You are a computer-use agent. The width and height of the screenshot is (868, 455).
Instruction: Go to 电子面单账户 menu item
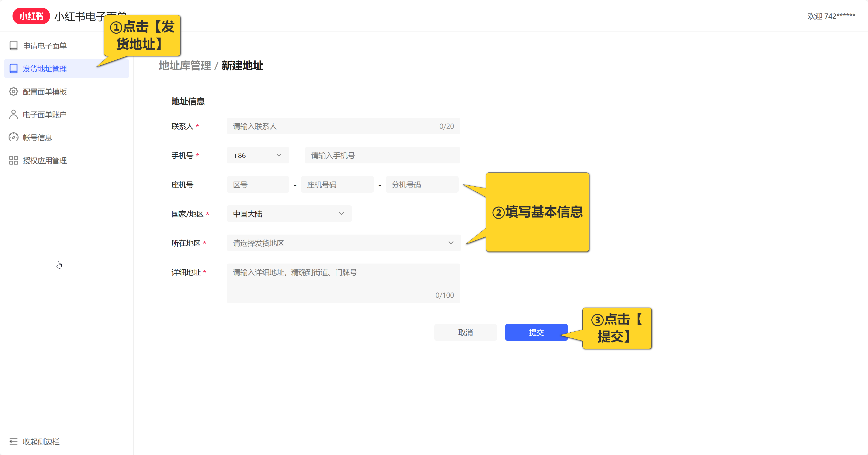(x=44, y=115)
